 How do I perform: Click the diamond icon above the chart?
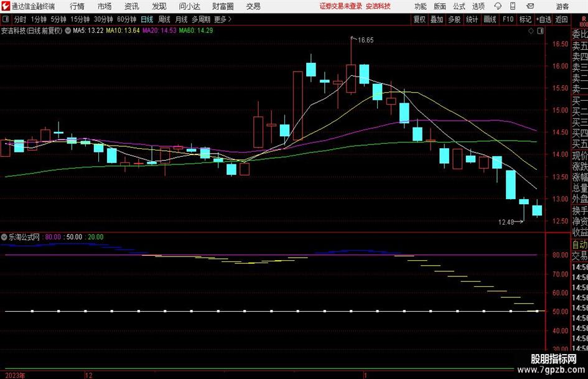click(531, 31)
